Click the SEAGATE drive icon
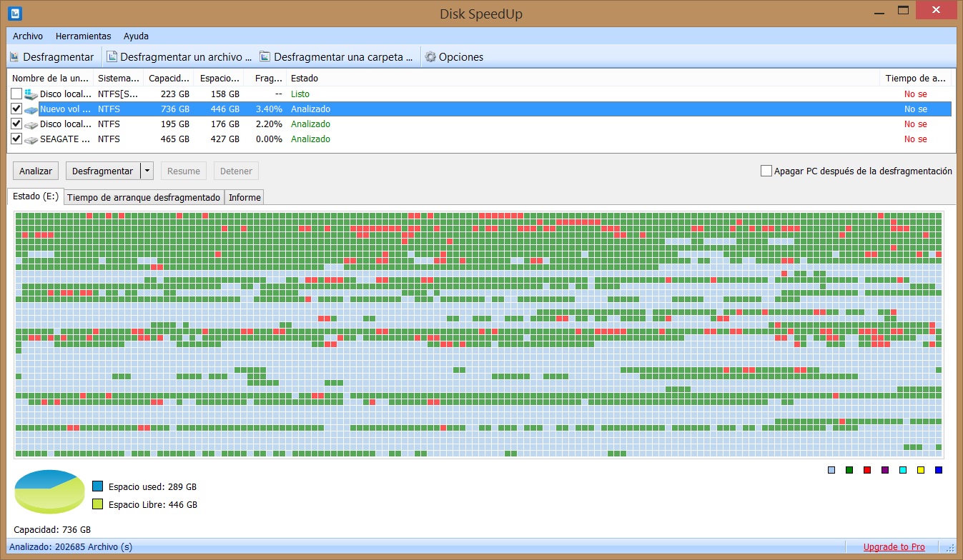The width and height of the screenshot is (963, 560). (31, 139)
